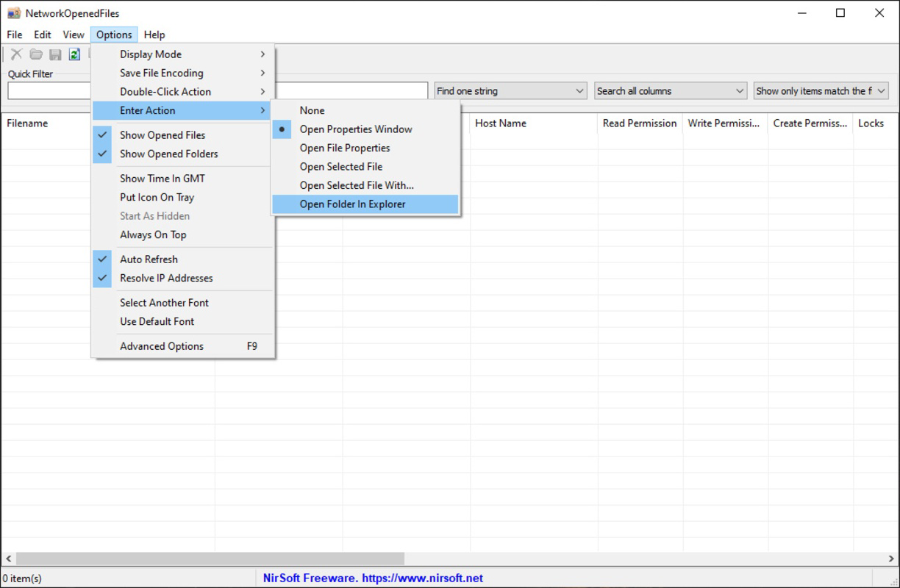900x588 pixels.
Task: Enable Show Time In GMT
Action: point(183,179)
